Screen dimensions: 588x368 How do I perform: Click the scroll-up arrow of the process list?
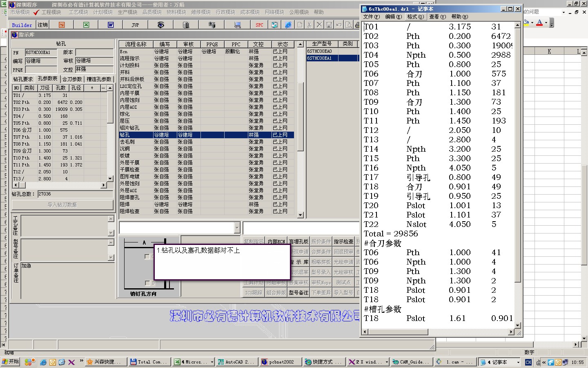[x=301, y=44]
